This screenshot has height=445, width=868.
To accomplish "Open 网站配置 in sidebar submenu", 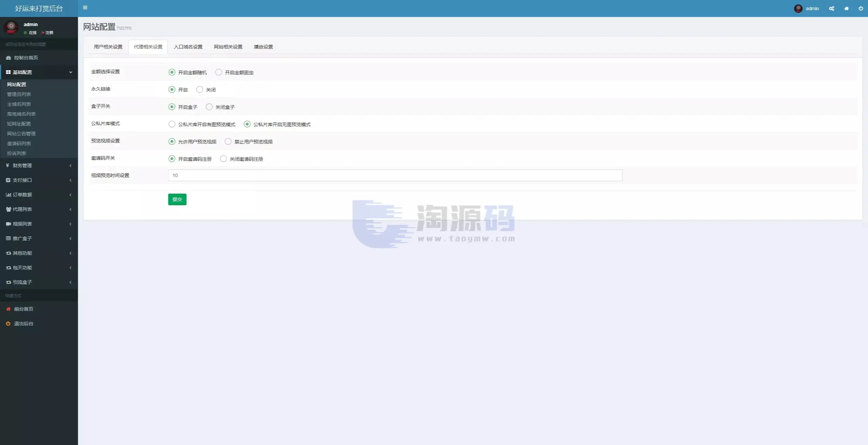I will pyautogui.click(x=17, y=84).
